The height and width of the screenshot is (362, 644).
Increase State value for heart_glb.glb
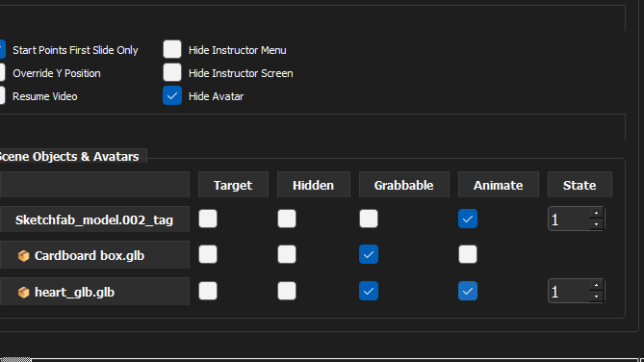[597, 286]
